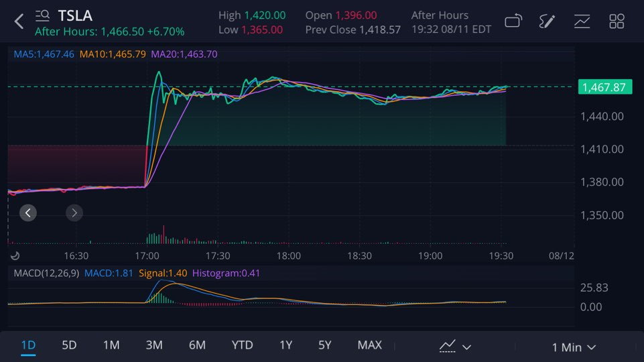Switch to the 5Y timeframe
Image resolution: width=644 pixels, height=362 pixels.
tap(325, 345)
